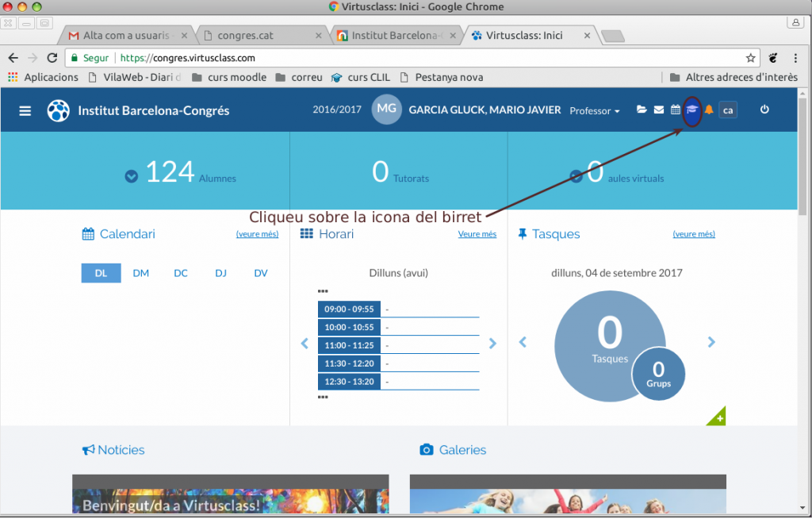Click the page vertical scrollbar
This screenshot has width=812, height=519.
(x=802, y=156)
